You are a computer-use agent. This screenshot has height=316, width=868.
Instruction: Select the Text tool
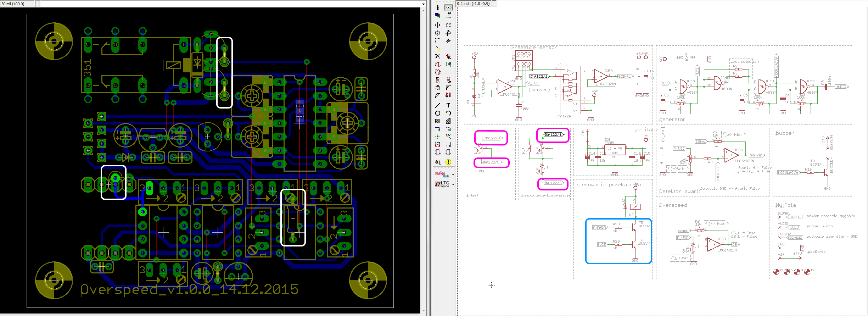click(x=448, y=105)
